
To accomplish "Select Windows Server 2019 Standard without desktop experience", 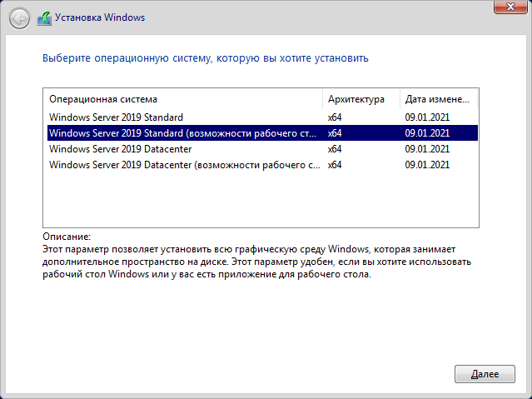I will tap(262, 117).
